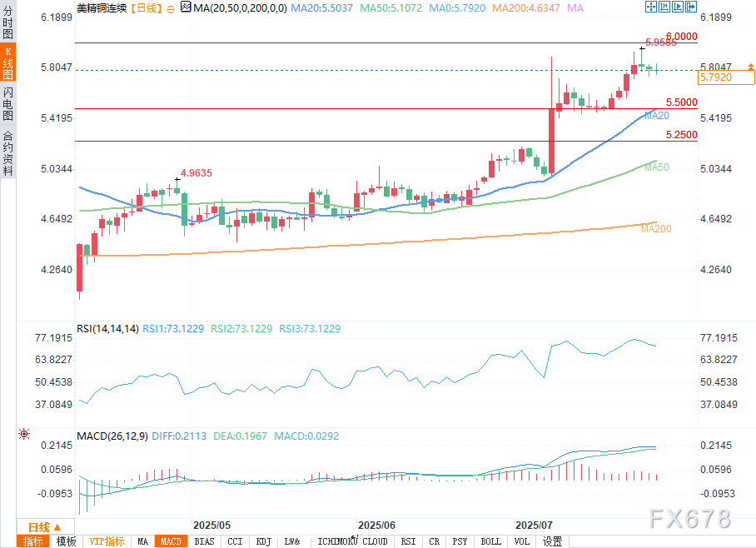Click the orange circle icon beside 日线
Viewport: 756px width, 548px height.
(x=171, y=9)
